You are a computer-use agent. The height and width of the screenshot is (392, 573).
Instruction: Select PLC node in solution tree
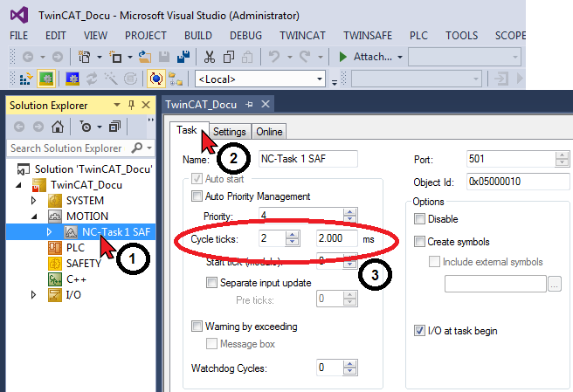[75, 248]
